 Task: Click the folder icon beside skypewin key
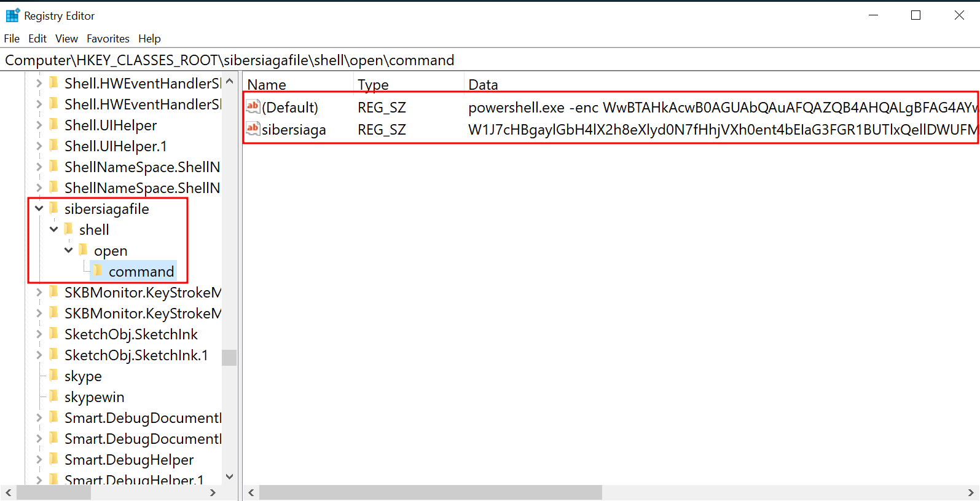click(53, 396)
